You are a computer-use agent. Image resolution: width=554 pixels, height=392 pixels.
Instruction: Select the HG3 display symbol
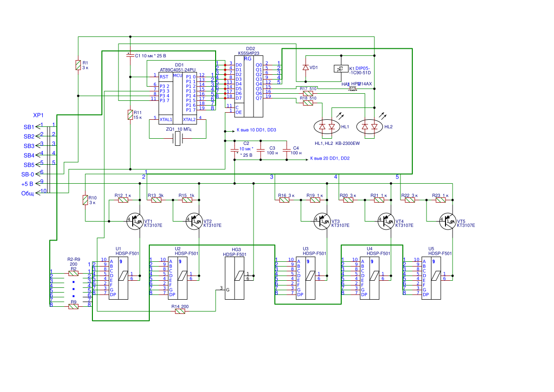tap(235, 278)
